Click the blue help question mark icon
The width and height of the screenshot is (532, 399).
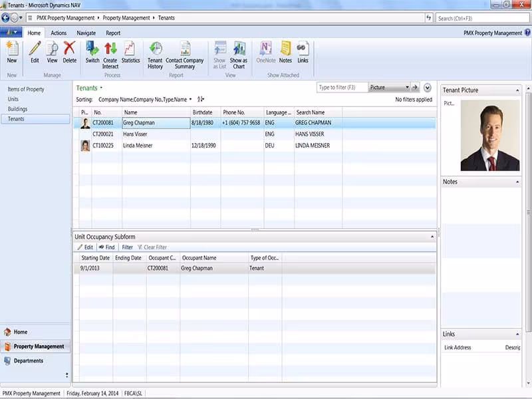tap(527, 33)
